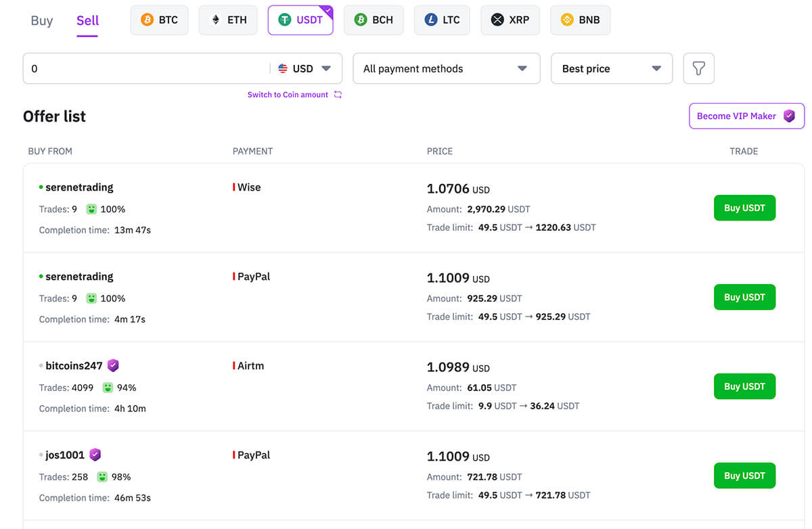Choose the ETH coin filter
The width and height of the screenshot is (812, 529).
[x=216, y=20]
